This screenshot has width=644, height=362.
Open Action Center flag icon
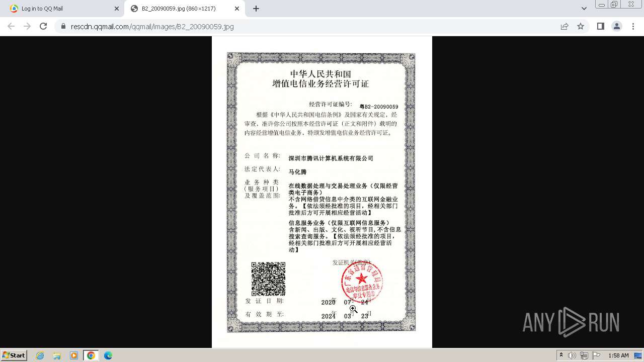(x=596, y=355)
